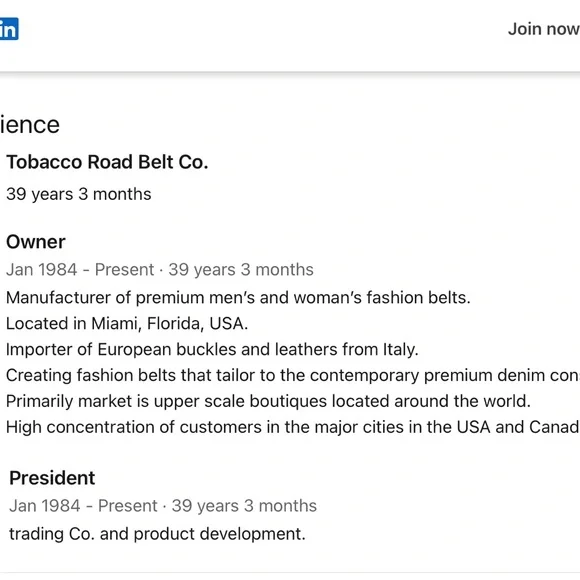This screenshot has height=580, width=580.
Task: Click the word Present in Owner's date range
Action: point(124,270)
